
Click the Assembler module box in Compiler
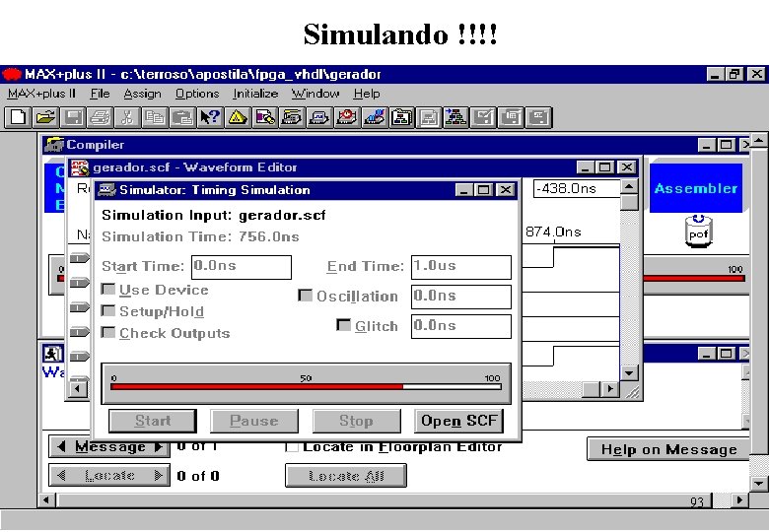[x=696, y=188]
